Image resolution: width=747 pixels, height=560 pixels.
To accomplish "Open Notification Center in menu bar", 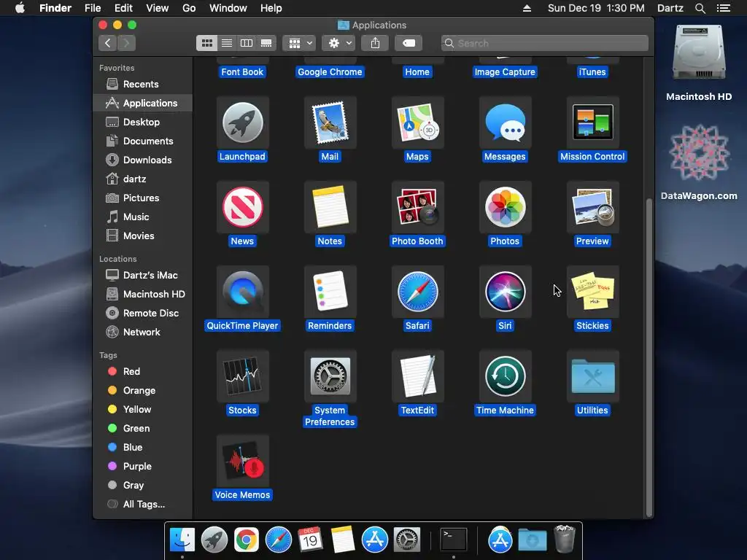I will pos(724,8).
